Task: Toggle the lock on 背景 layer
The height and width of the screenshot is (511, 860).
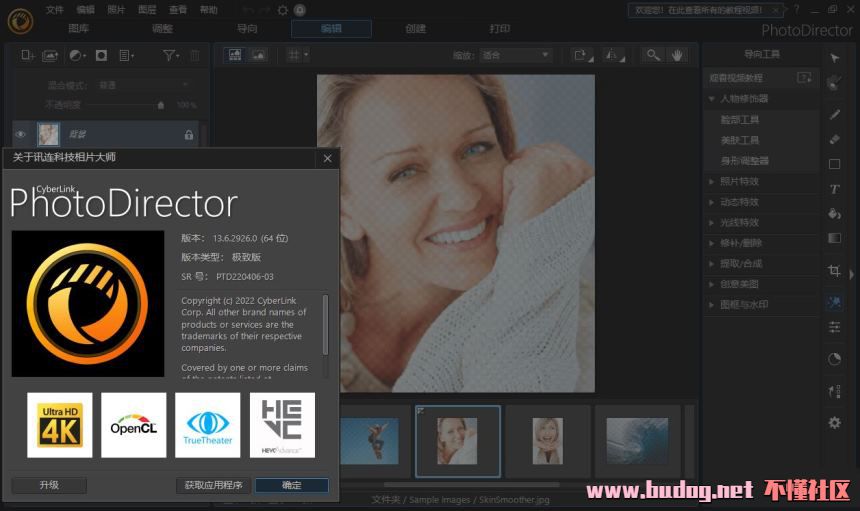Action: (x=189, y=134)
